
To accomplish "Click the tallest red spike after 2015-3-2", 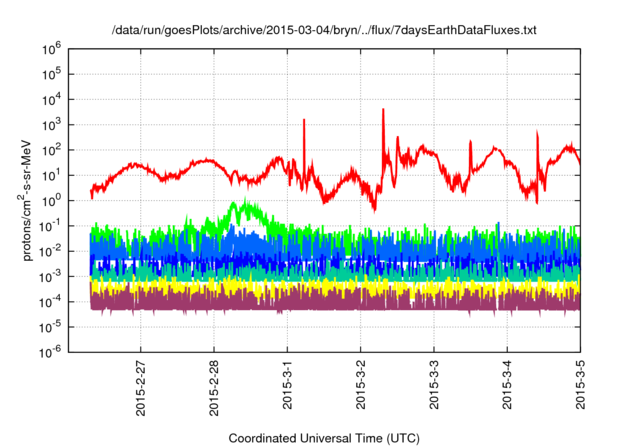I will click(383, 112).
